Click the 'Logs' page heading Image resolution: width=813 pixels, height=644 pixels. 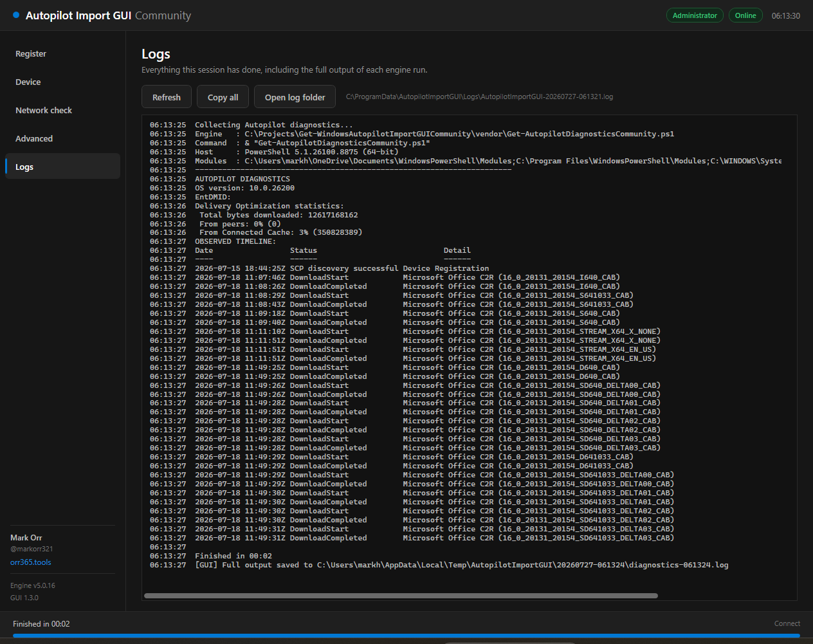156,54
